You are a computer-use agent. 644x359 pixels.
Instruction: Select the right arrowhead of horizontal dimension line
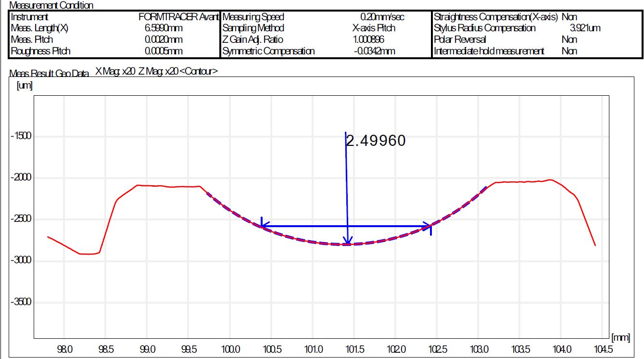(x=427, y=226)
